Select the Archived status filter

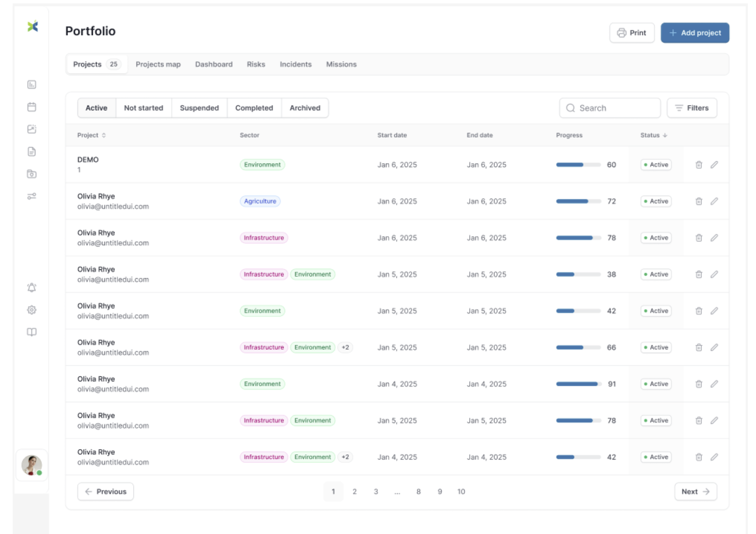[x=305, y=108]
